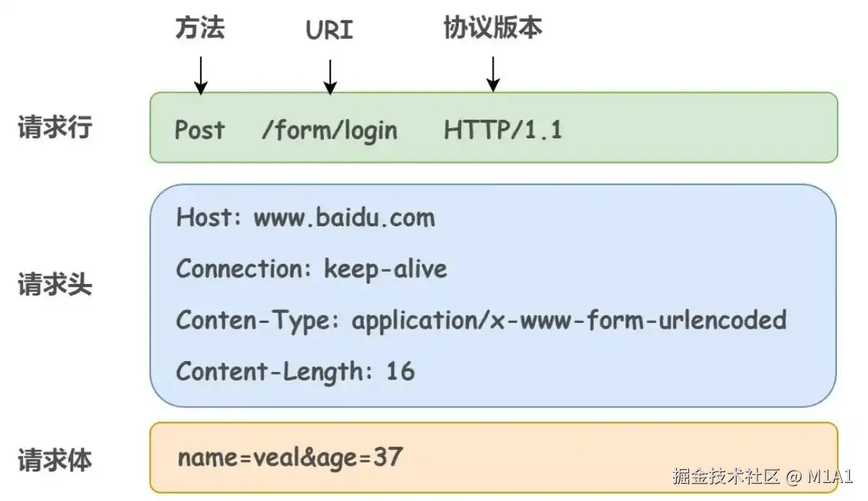The width and height of the screenshot is (868, 501).
Task: Select the name=veal&age=37 body text
Action: pos(290,457)
